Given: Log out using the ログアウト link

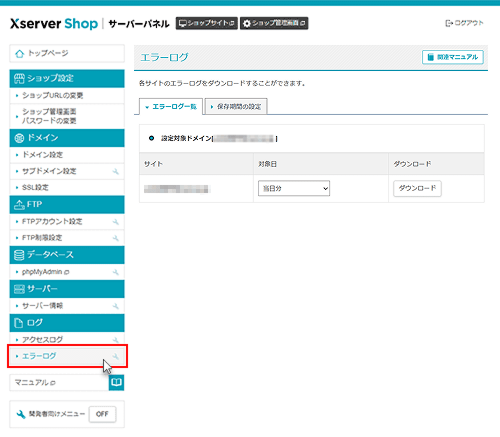Looking at the screenshot, I should click(464, 23).
